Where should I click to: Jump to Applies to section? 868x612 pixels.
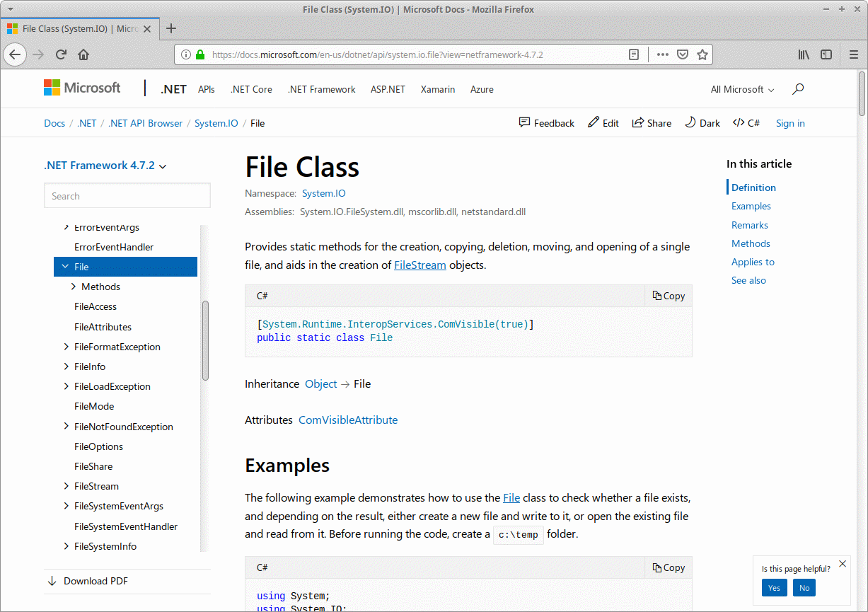tap(753, 262)
